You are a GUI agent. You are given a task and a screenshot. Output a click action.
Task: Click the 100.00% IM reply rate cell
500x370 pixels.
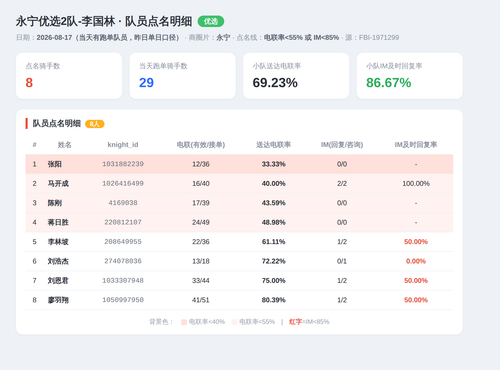point(416,183)
